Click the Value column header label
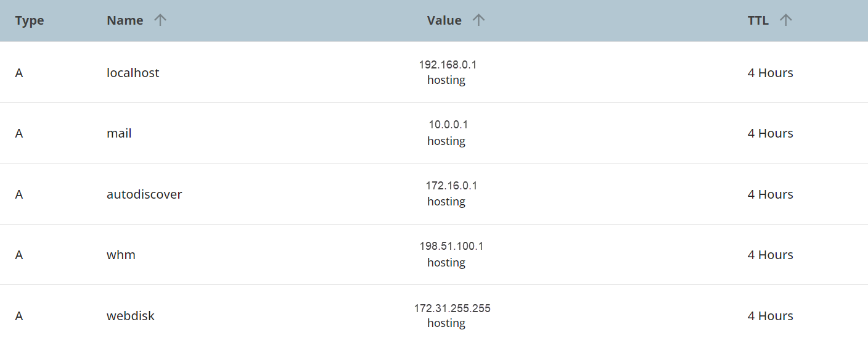This screenshot has height=343, width=868. [x=444, y=20]
